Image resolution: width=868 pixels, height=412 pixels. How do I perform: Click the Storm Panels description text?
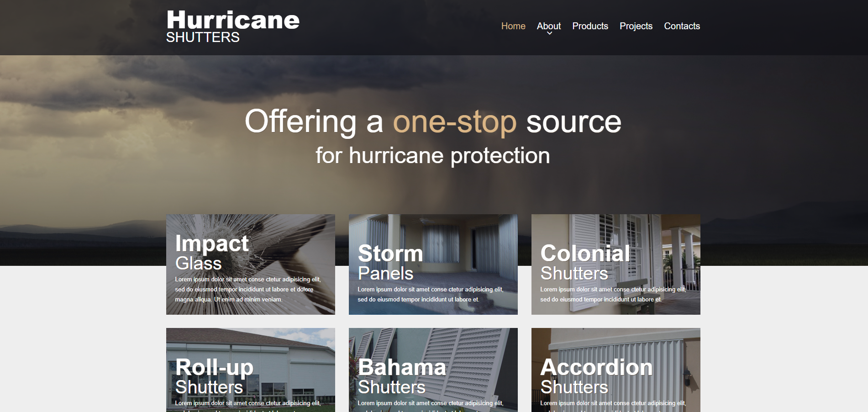430,295
